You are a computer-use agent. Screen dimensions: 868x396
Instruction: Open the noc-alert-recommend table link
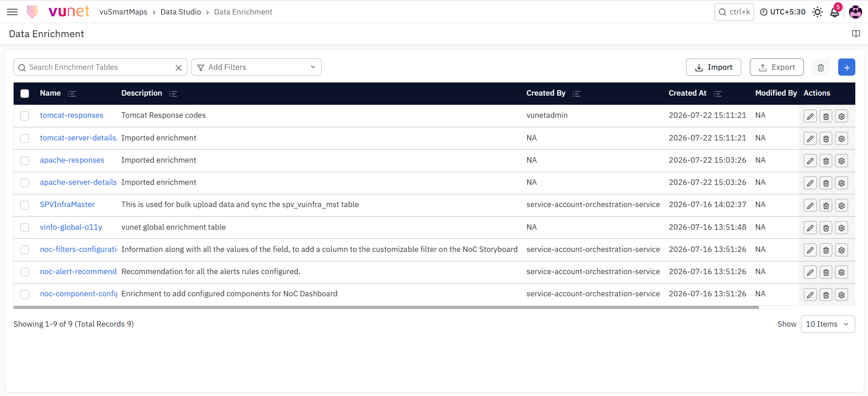click(78, 271)
